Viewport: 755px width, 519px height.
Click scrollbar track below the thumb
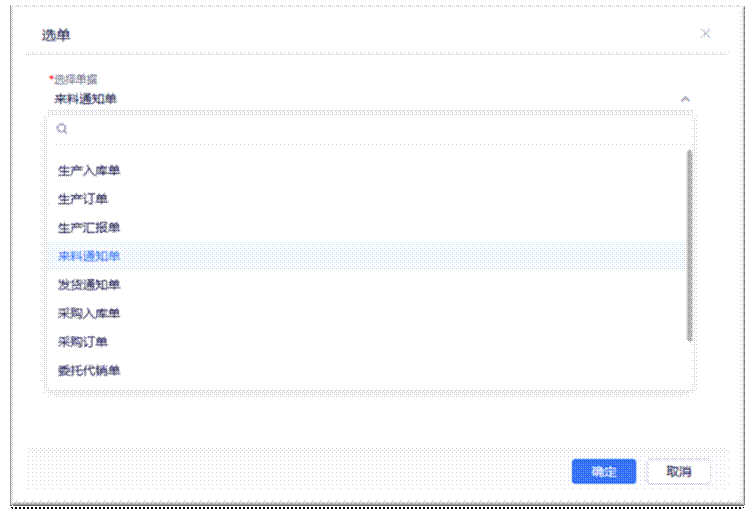(689, 365)
